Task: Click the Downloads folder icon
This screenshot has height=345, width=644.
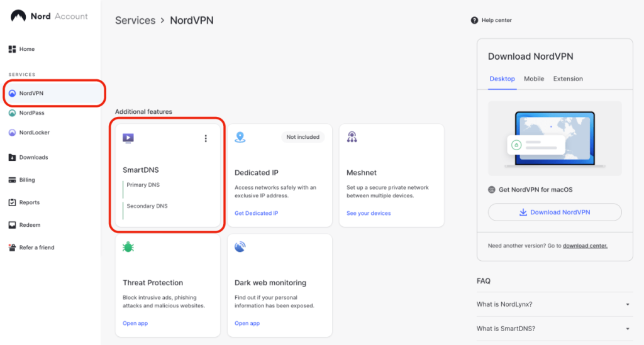Action: [13, 158]
